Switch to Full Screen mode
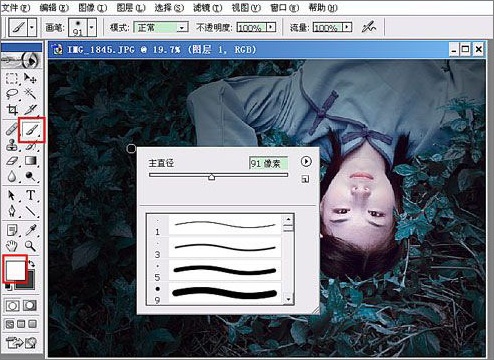494x360 pixels. pyautogui.click(x=32, y=324)
